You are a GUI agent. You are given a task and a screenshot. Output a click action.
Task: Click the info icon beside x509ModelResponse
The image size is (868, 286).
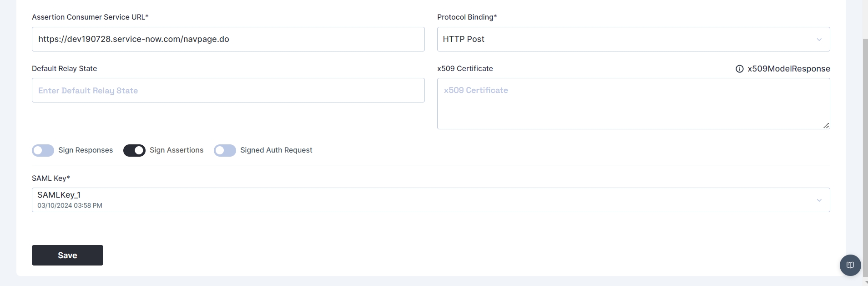[x=740, y=69]
